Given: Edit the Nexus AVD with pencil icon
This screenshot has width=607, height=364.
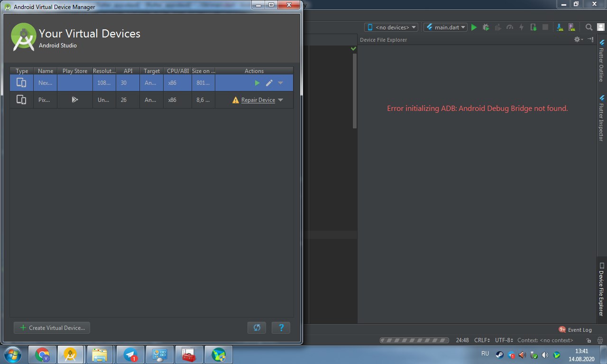Looking at the screenshot, I should pyautogui.click(x=269, y=83).
